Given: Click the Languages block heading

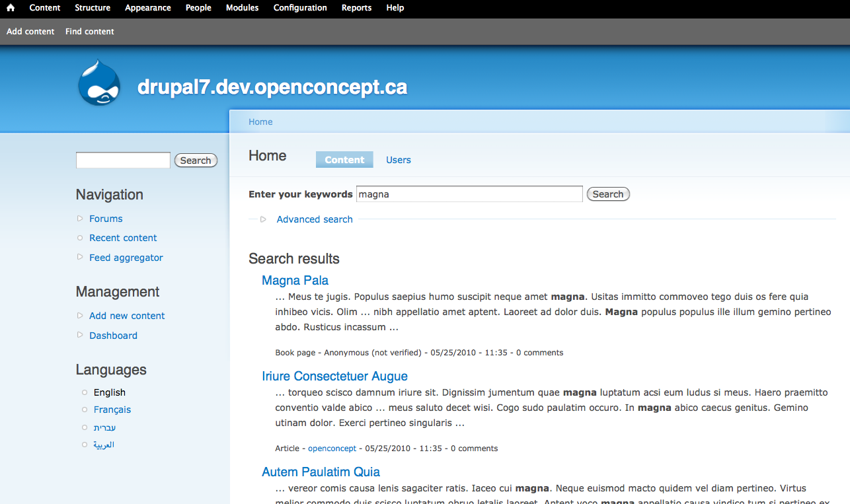Looking at the screenshot, I should click(x=111, y=370).
